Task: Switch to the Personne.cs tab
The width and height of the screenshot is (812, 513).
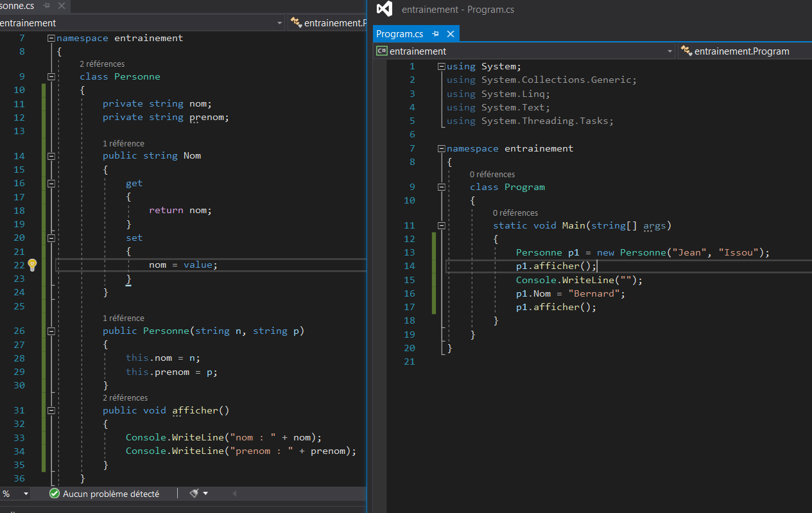Action: [x=16, y=6]
